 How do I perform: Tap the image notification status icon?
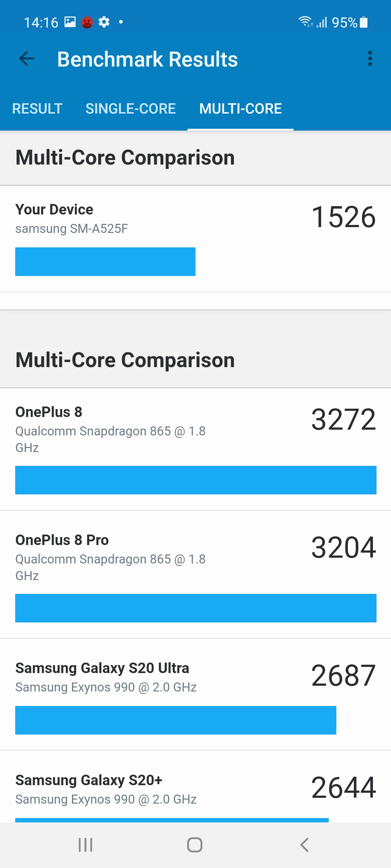click(x=70, y=22)
